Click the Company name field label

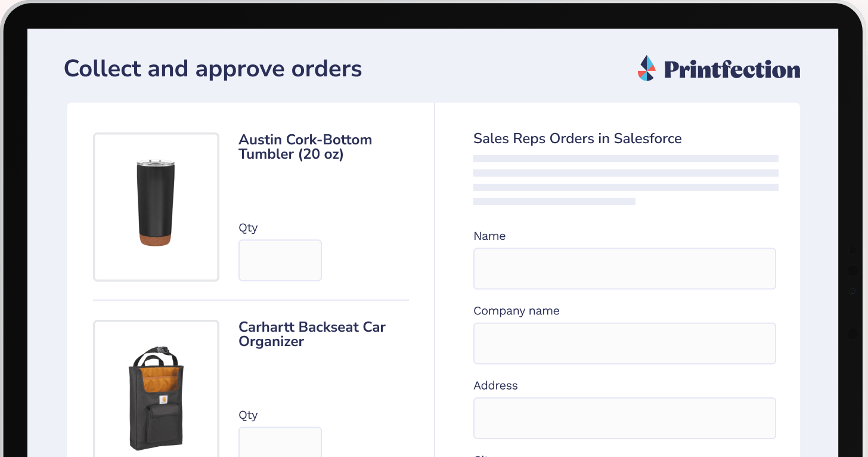516,311
